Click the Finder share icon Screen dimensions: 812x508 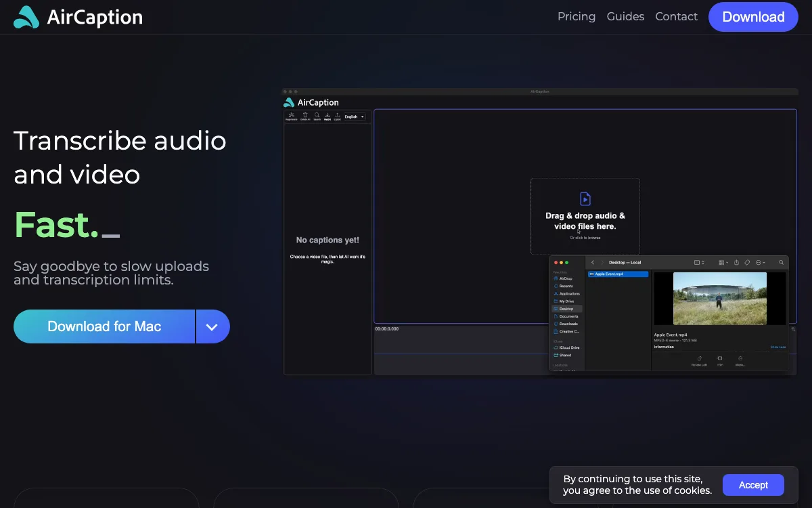coord(736,262)
